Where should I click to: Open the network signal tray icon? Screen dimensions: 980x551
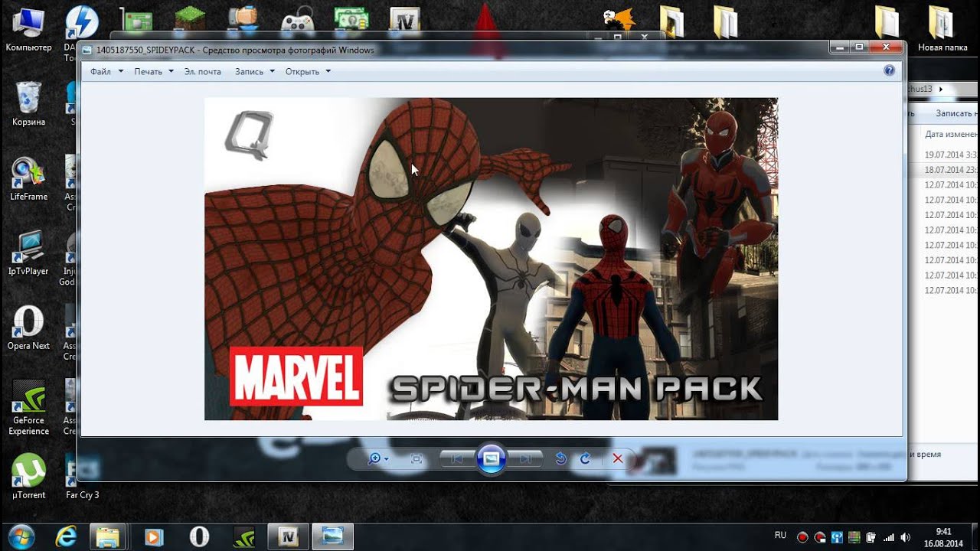point(889,537)
